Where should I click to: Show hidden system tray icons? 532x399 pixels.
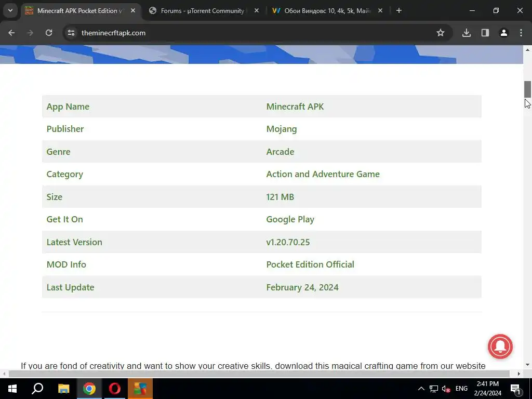pyautogui.click(x=421, y=389)
